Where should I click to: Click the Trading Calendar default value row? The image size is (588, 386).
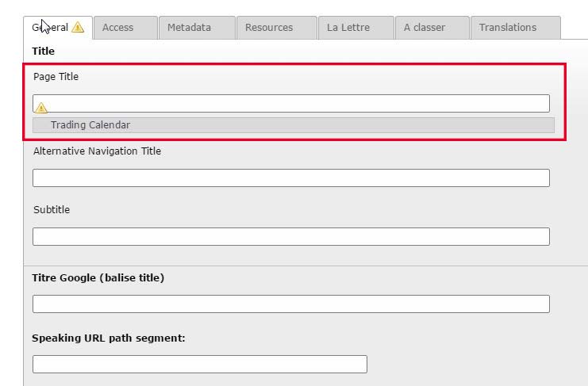pos(294,125)
